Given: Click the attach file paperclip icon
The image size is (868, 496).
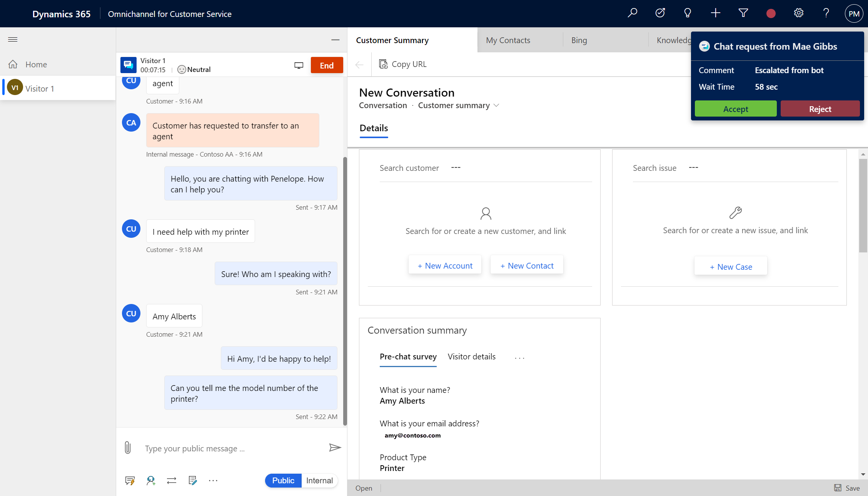Looking at the screenshot, I should 128,448.
